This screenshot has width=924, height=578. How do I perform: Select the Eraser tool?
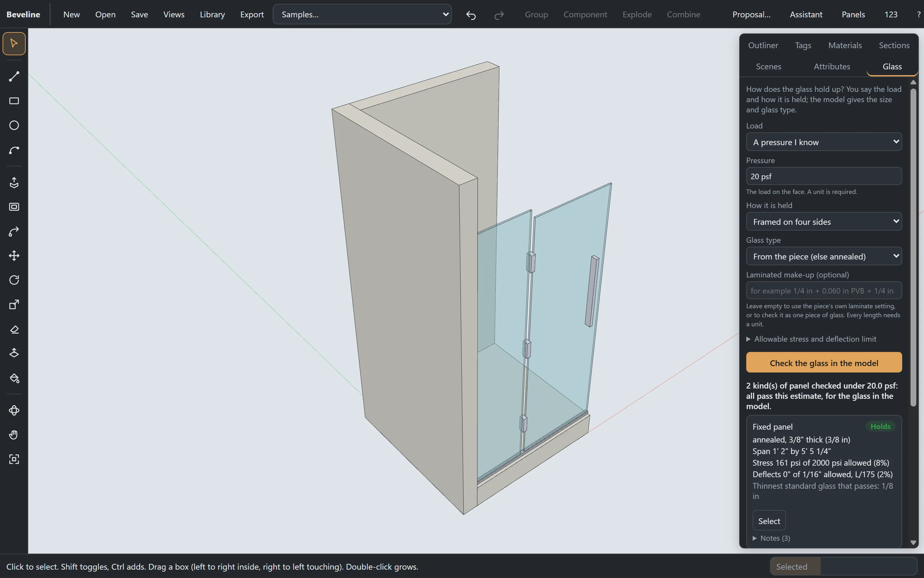[14, 329]
